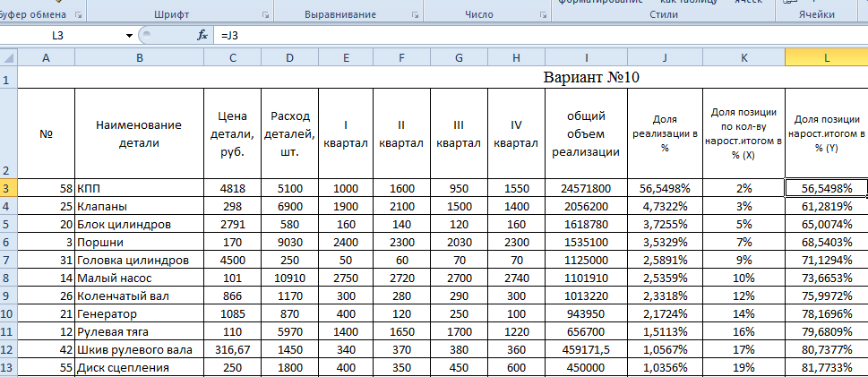Expand the Name Box dropdown arrow
Image resolution: width=868 pixels, height=377 pixels.
[x=129, y=36]
